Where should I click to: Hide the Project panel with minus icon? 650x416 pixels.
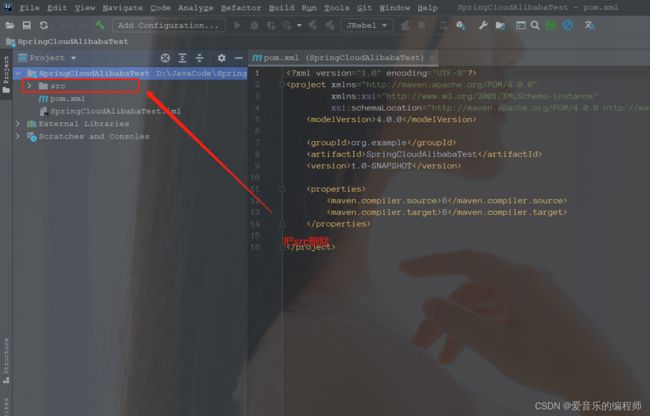(x=238, y=58)
